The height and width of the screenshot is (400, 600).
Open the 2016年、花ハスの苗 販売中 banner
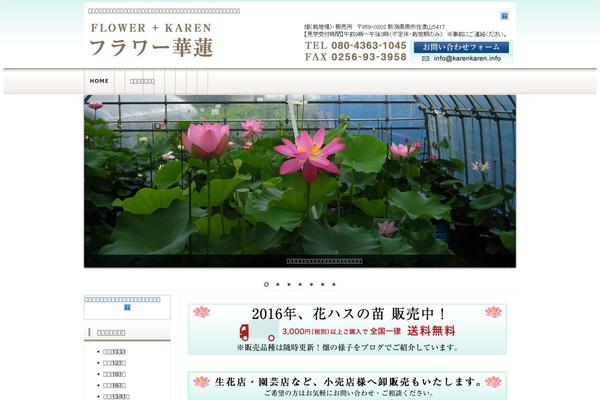coord(347,329)
